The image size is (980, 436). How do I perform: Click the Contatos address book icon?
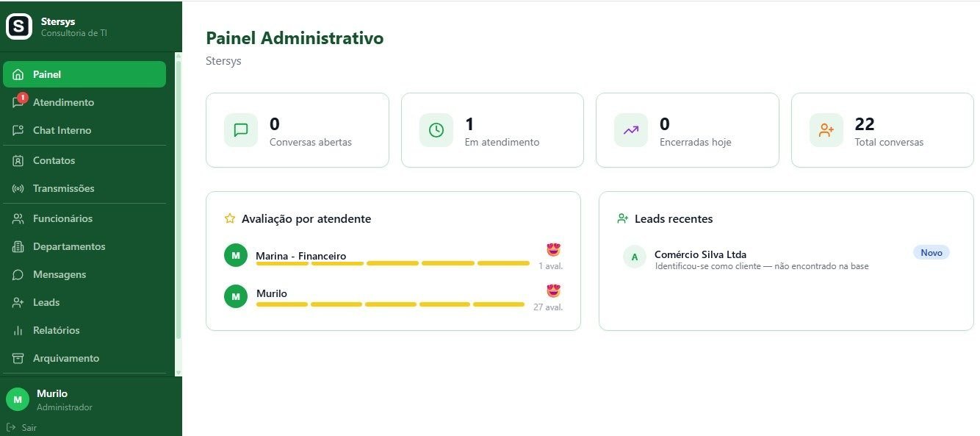click(18, 161)
